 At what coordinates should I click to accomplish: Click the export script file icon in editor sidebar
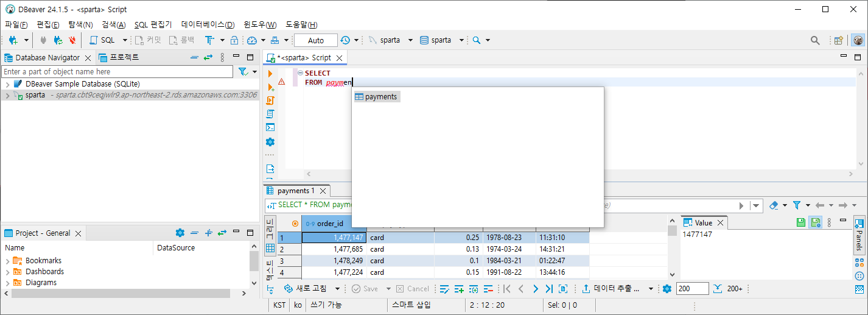(270, 169)
